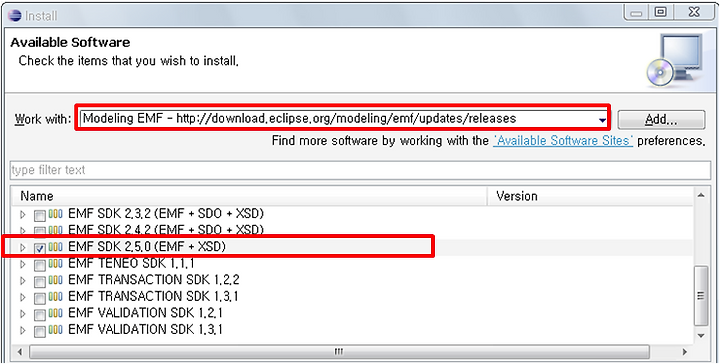Click category icon of EMF TRANSACTION SDK 1.2.2
Image resolution: width=720 pixels, height=364 pixels.
tap(56, 280)
